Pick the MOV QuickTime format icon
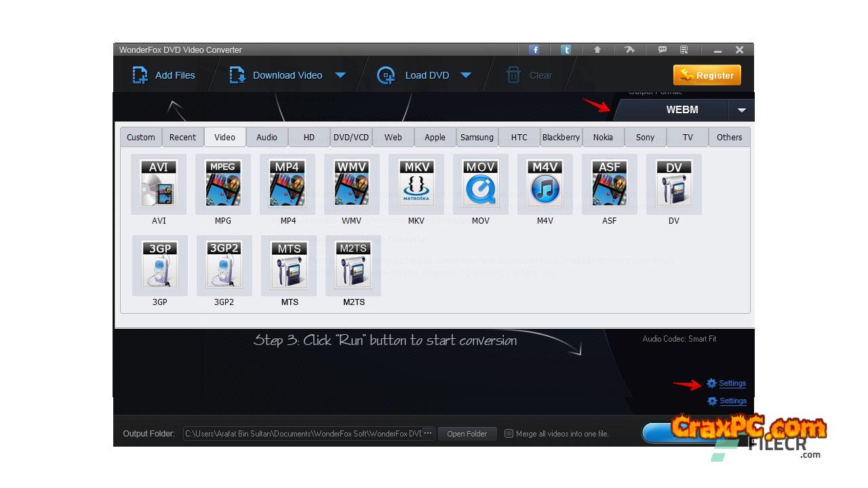This screenshot has height=488, width=868. click(480, 184)
